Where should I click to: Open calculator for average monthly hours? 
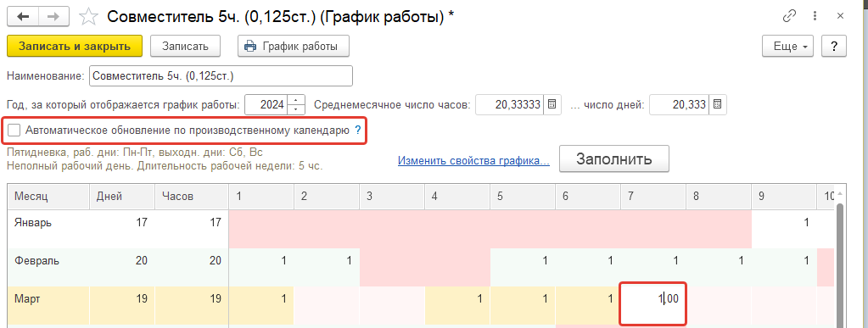point(552,104)
